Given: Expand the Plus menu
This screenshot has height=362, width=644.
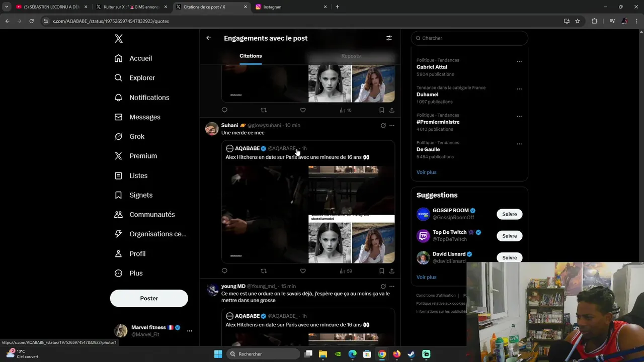Looking at the screenshot, I should [x=128, y=273].
